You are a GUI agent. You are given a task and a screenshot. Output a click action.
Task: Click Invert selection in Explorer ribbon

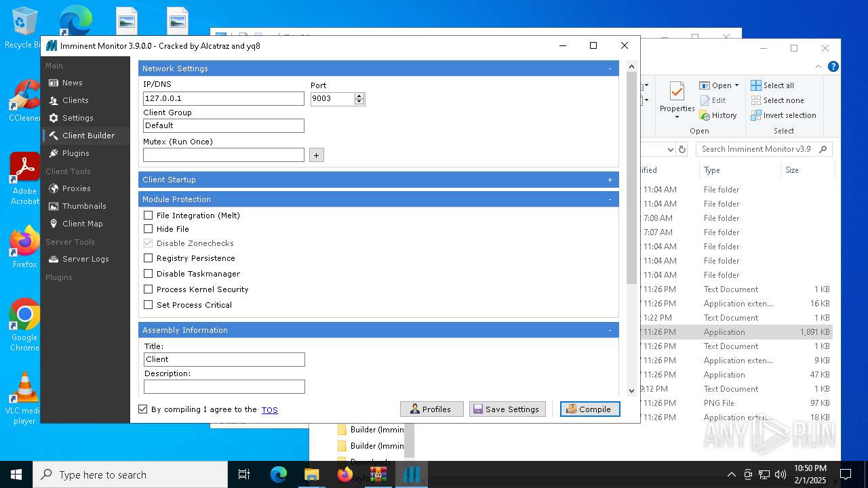(784, 115)
